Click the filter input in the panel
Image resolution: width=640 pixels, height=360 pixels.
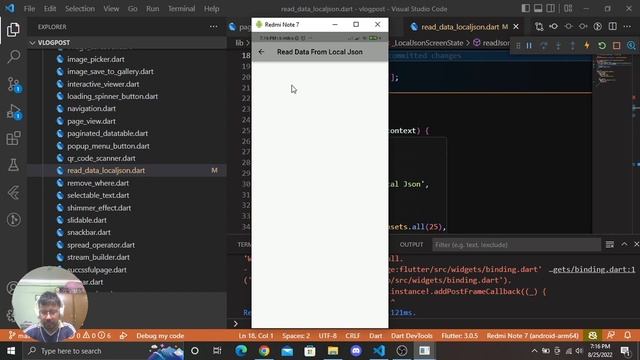tap(516, 245)
